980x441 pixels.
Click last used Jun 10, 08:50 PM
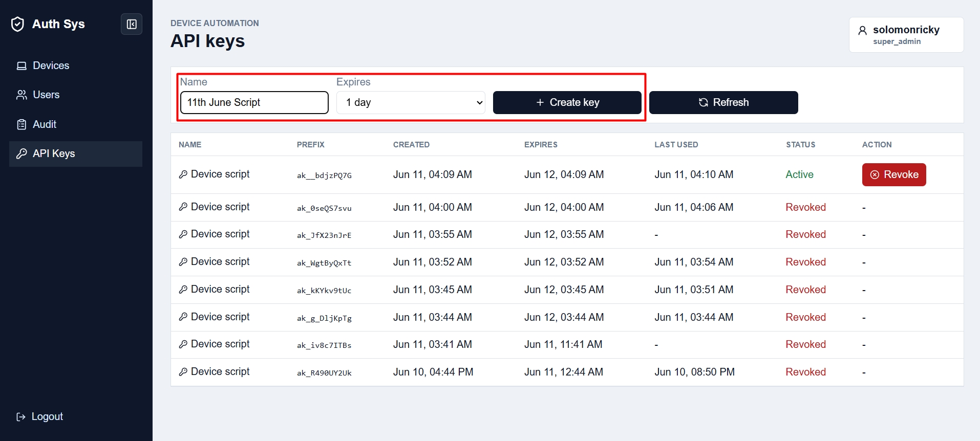pos(694,372)
